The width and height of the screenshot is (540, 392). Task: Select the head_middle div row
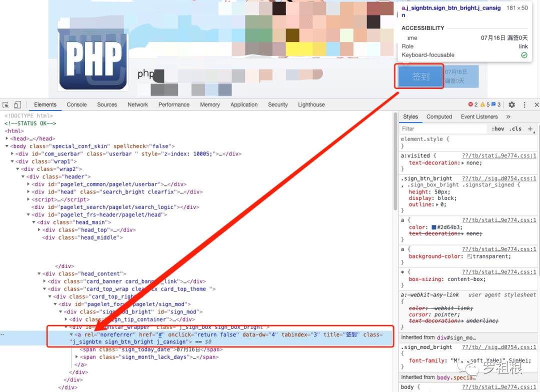click(x=82, y=237)
